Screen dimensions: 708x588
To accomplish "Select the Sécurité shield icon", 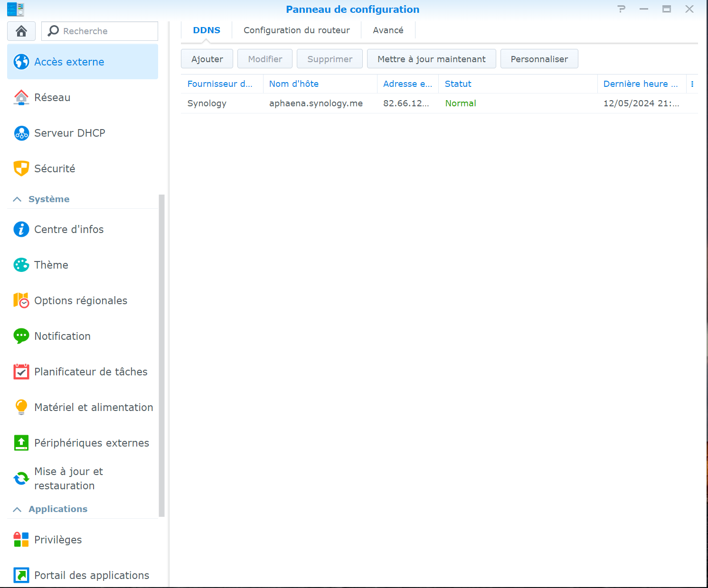I will [21, 168].
